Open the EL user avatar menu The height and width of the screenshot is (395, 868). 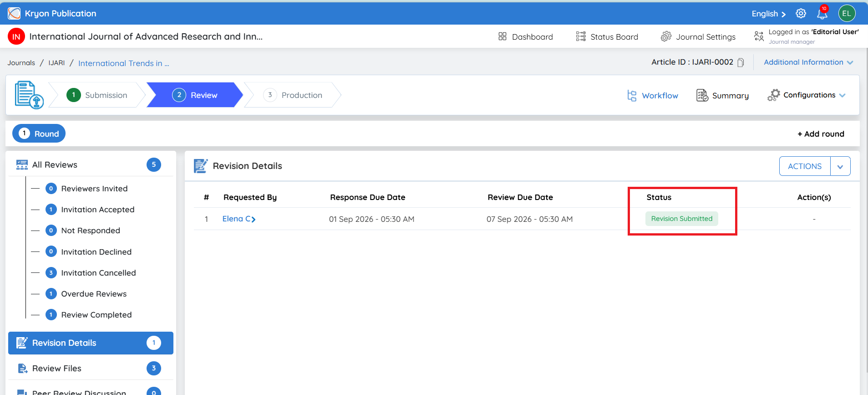[x=847, y=14]
